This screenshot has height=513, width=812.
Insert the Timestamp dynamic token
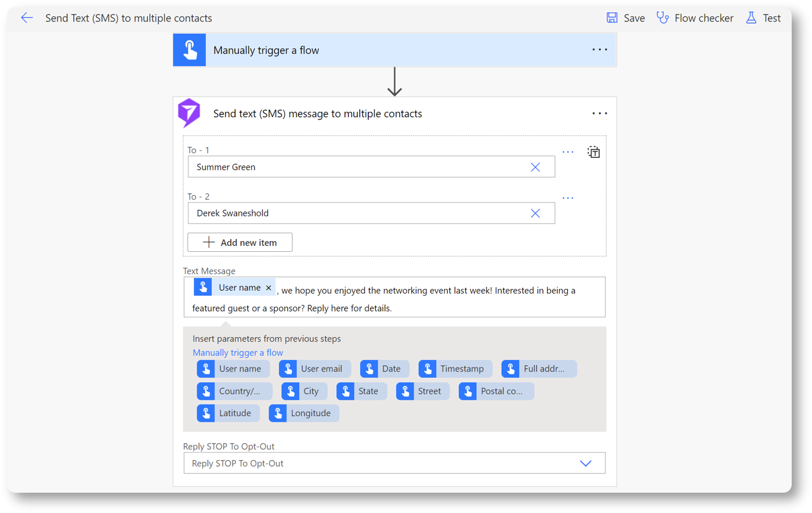pos(455,369)
